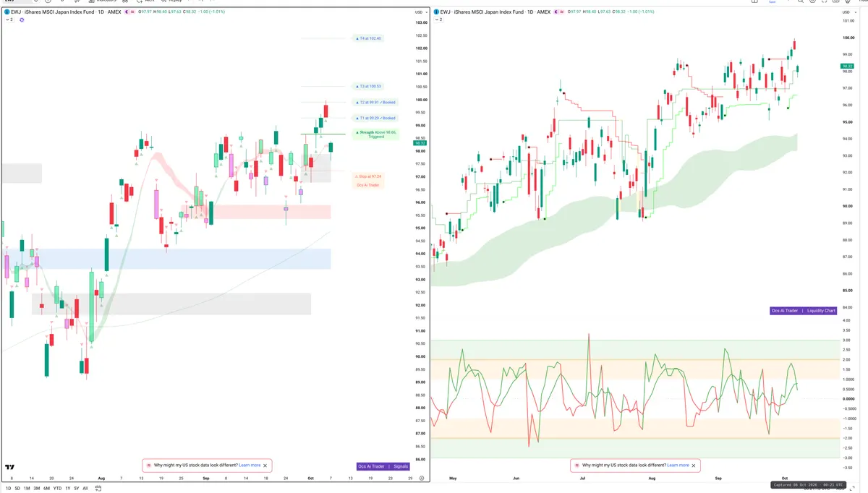868x493 pixels.
Task: Click the 98.32 current price tag on right axis
Action: pyautogui.click(x=846, y=66)
